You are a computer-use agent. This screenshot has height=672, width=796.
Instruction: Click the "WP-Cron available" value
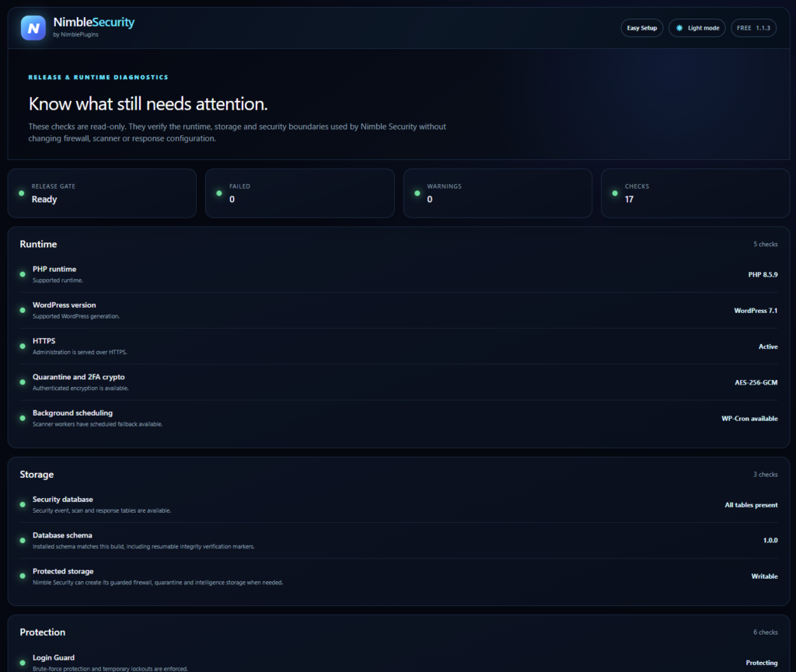749,419
